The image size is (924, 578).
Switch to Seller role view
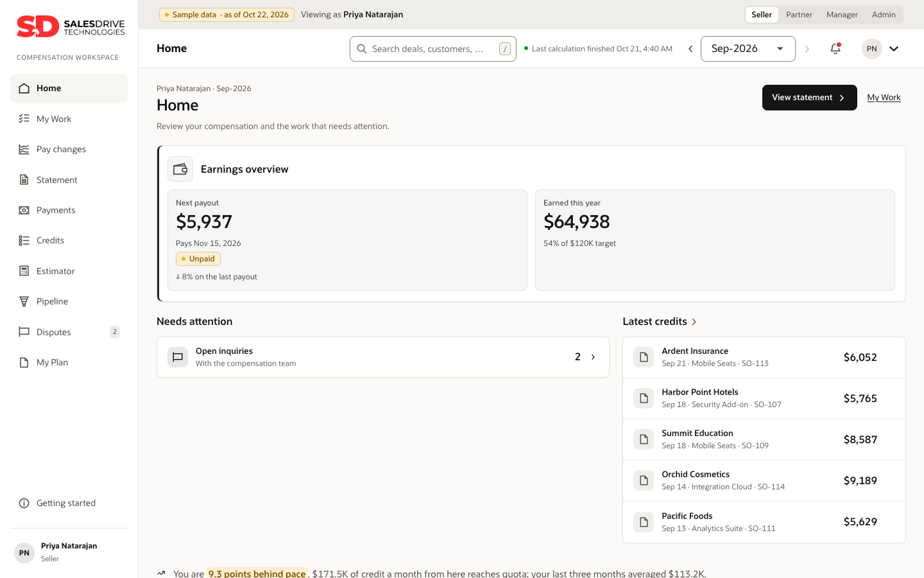[762, 15]
